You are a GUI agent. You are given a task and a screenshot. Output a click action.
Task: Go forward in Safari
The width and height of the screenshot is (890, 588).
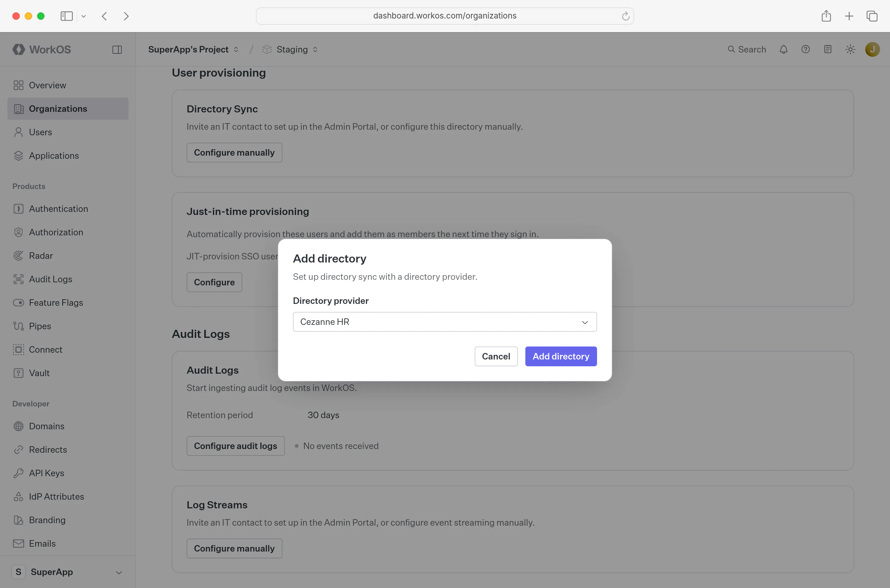tap(126, 16)
